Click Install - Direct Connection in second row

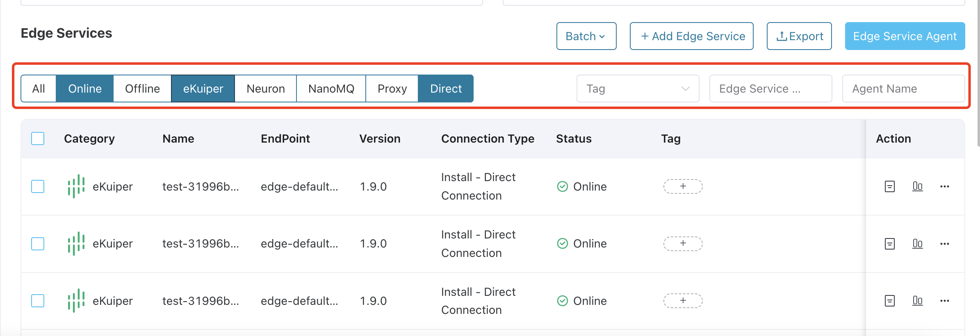[478, 244]
